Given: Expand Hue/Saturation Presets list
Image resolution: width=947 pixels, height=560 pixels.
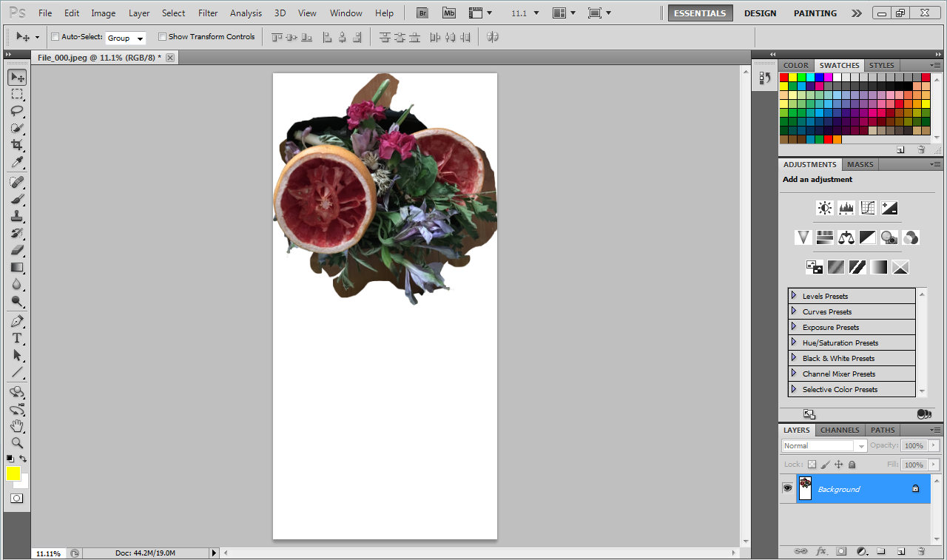Looking at the screenshot, I should click(x=794, y=342).
